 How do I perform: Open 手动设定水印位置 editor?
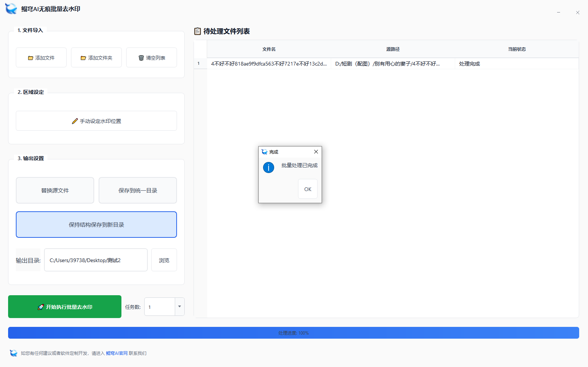tap(96, 121)
